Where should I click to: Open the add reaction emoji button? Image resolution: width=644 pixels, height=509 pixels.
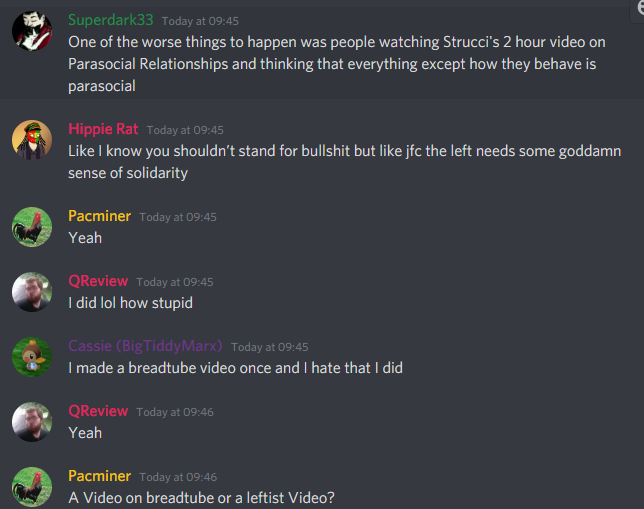pyautogui.click(x=639, y=8)
